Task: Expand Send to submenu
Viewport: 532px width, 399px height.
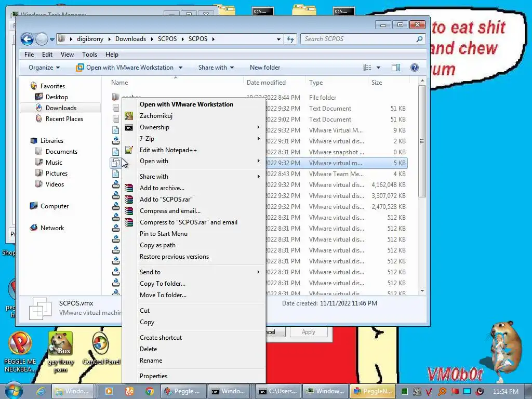Action: point(193,272)
